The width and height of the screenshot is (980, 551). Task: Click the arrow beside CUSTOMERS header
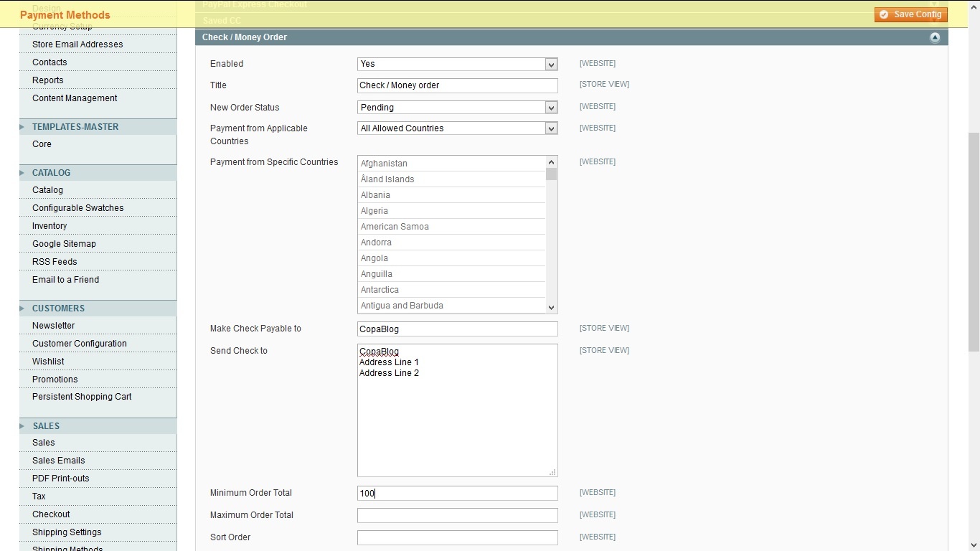tap(22, 309)
